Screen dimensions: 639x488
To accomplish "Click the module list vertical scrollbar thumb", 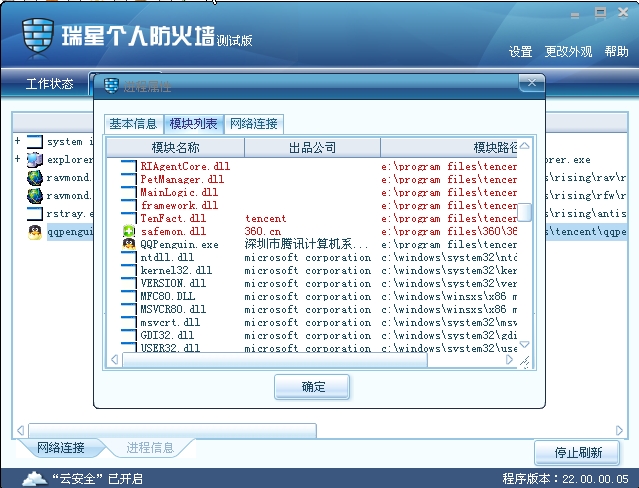I will pos(524,212).
